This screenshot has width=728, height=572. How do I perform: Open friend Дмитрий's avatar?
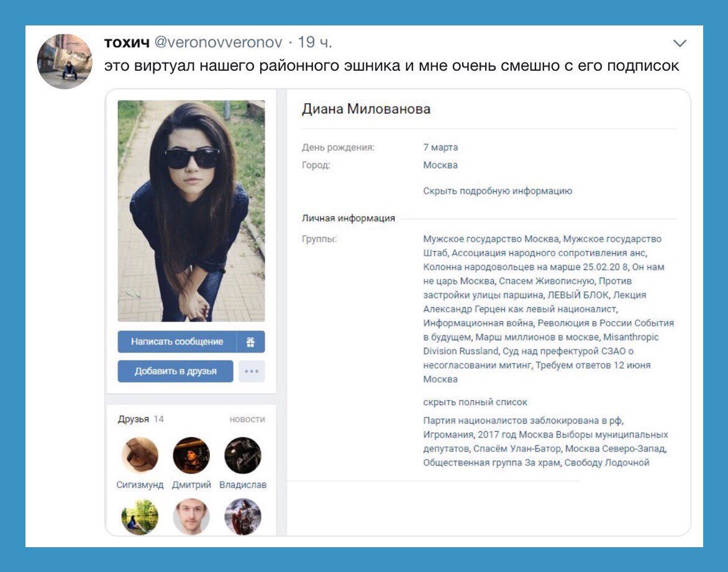191,455
